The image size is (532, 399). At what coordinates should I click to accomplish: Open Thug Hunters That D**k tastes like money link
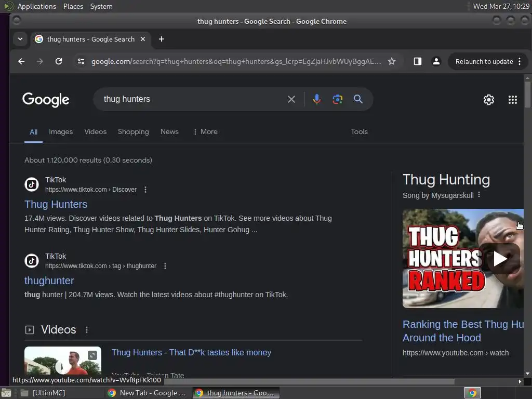[191, 353]
